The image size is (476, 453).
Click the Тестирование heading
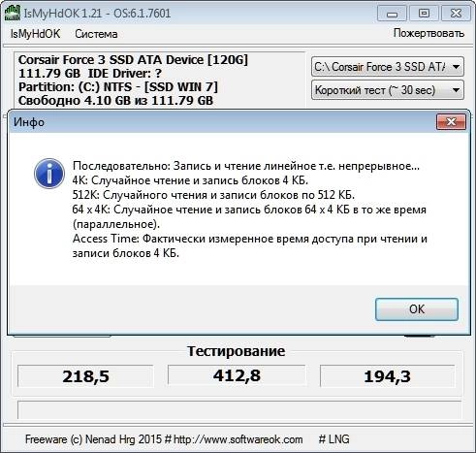[x=236, y=351]
